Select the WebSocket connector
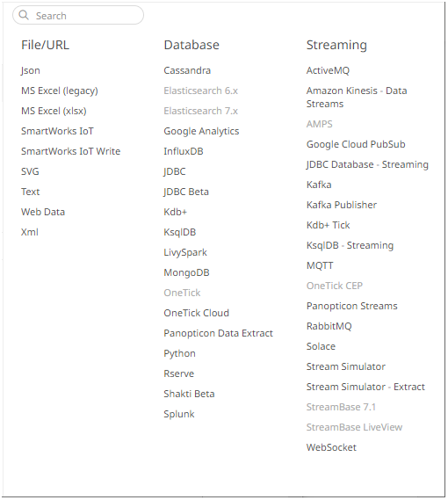448x500 pixels. pyautogui.click(x=331, y=447)
